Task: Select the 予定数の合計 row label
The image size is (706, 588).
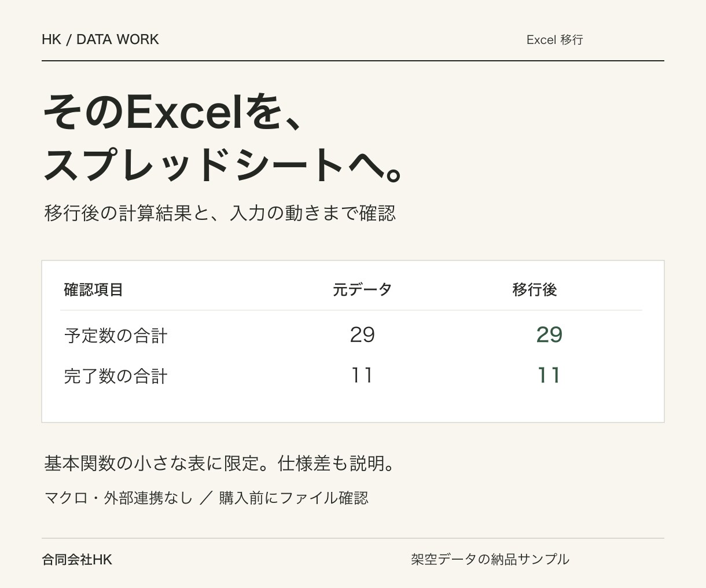Action: tap(116, 336)
